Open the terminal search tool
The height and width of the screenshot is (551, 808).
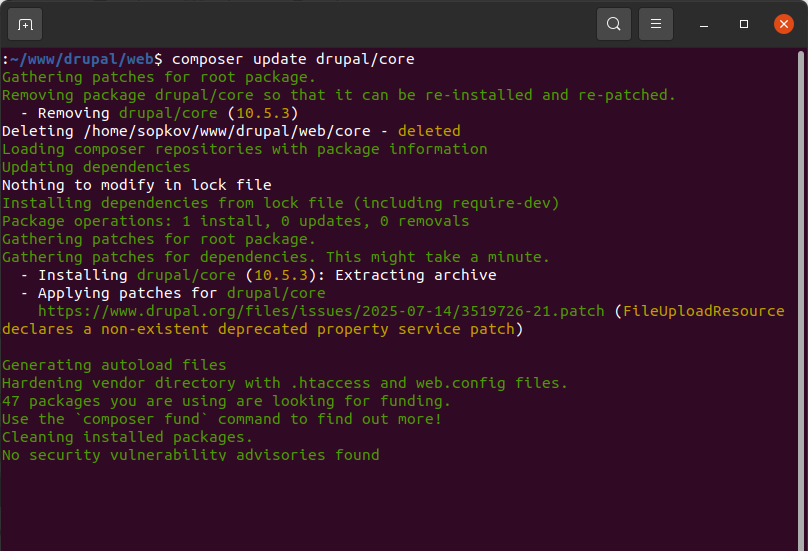point(613,23)
